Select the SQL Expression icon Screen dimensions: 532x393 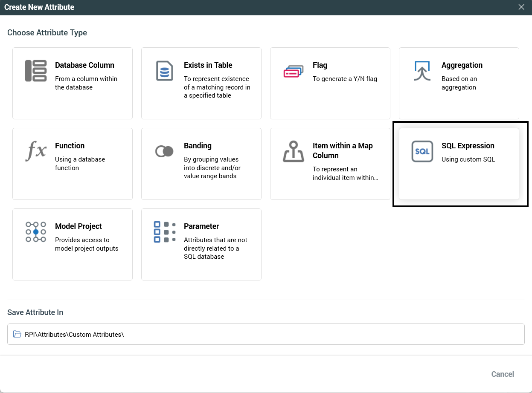422,151
